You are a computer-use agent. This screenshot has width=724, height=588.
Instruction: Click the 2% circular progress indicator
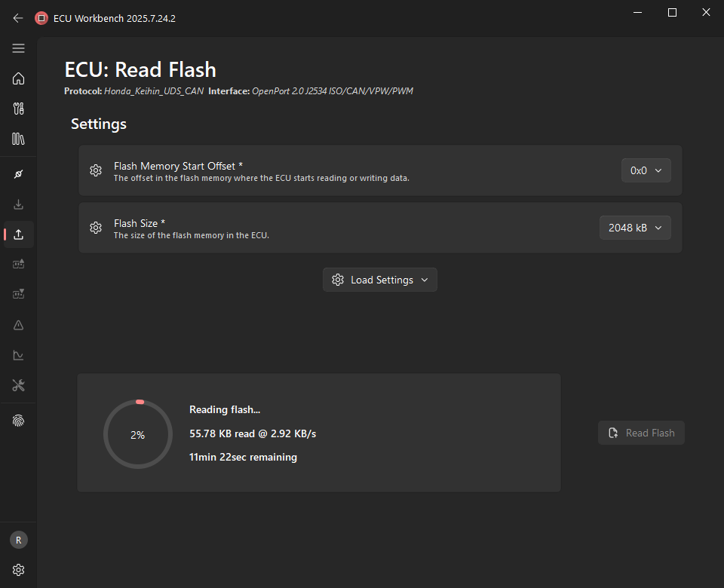click(138, 434)
